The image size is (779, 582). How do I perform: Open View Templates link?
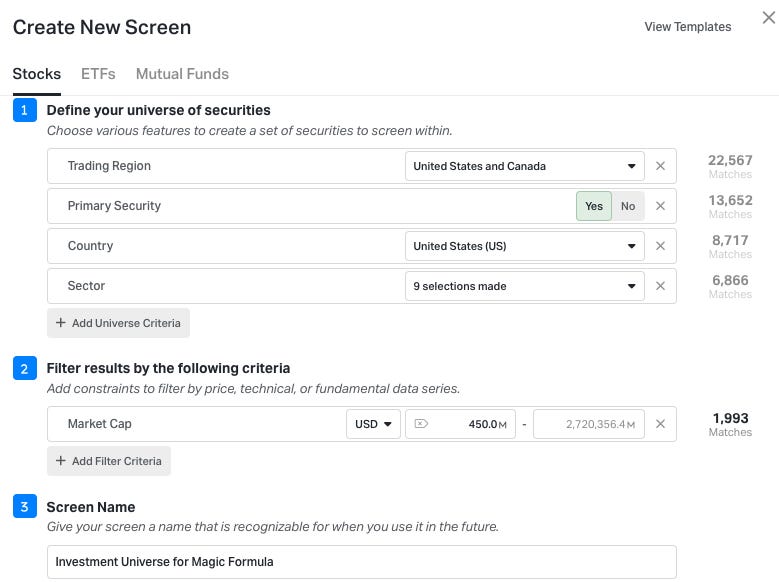pyautogui.click(x=688, y=27)
